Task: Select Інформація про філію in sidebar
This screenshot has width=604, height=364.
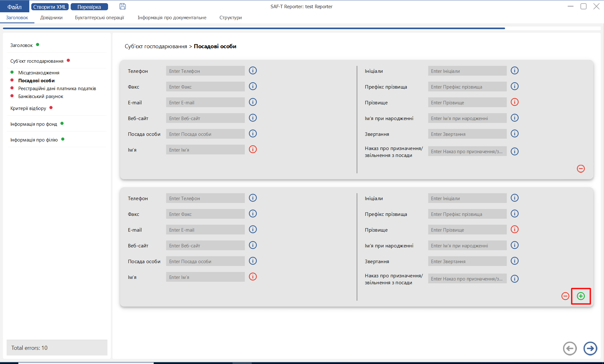Action: 34,140
